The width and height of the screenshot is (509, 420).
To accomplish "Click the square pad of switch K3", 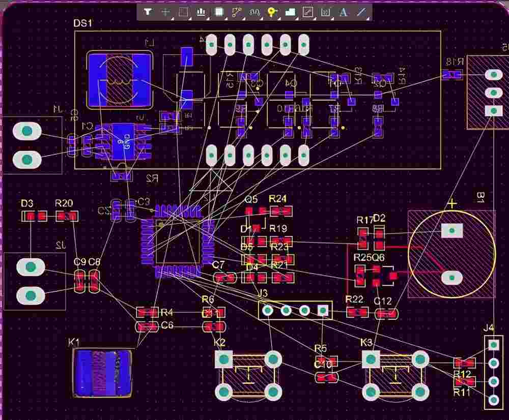I will click(371, 359).
